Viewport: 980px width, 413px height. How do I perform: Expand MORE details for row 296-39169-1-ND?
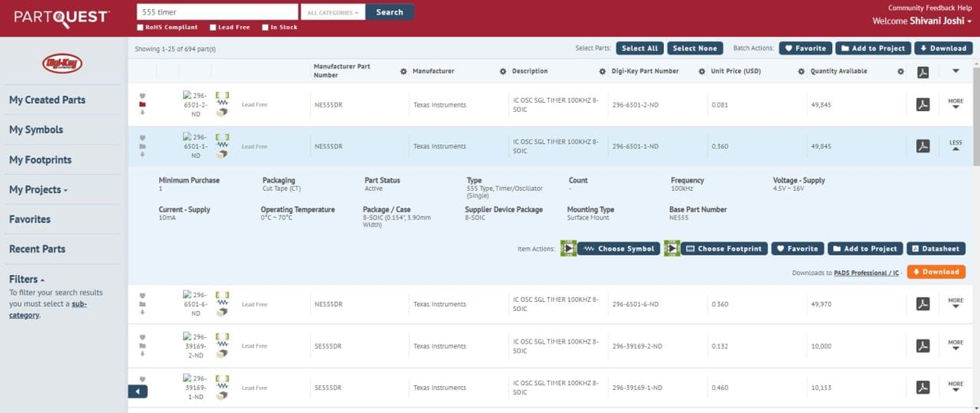(955, 387)
